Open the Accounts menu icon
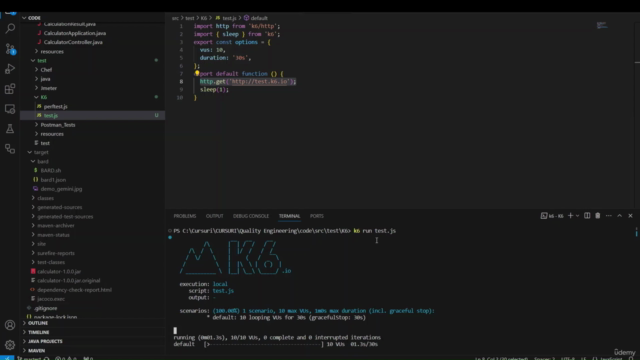 [x=10, y=325]
